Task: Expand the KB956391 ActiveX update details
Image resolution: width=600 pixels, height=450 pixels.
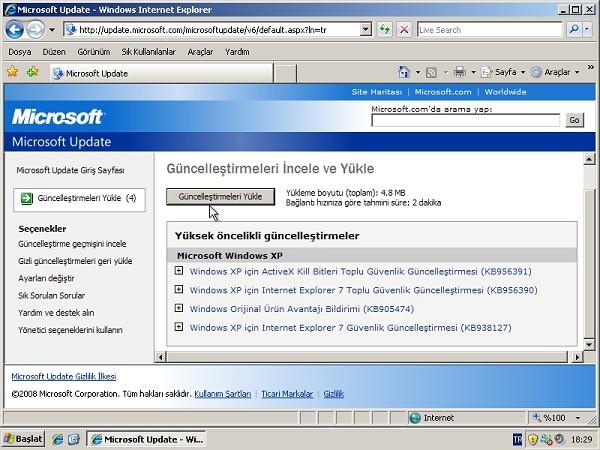Action: point(179,271)
